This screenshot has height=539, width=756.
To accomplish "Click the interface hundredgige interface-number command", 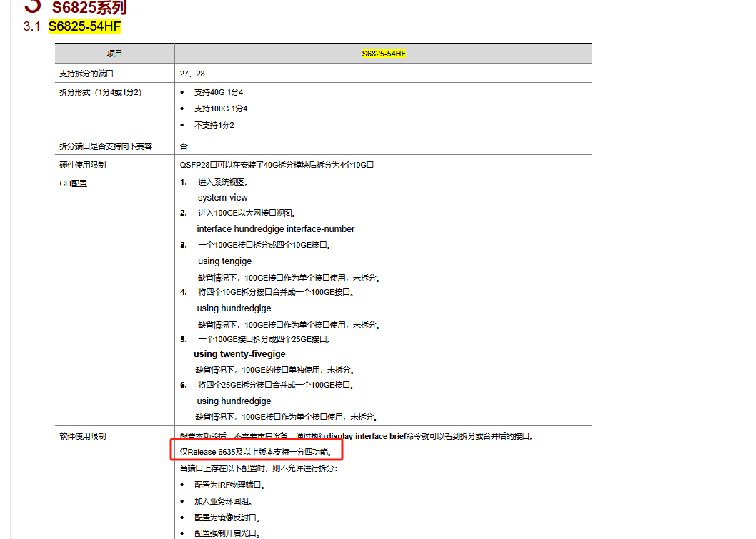I will pos(276,228).
